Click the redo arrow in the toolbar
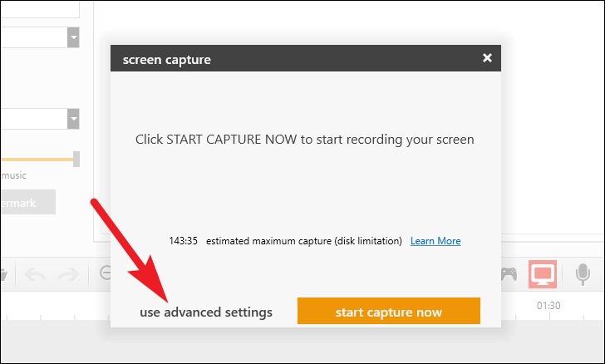Image resolution: width=605 pixels, height=364 pixels. pos(68,274)
